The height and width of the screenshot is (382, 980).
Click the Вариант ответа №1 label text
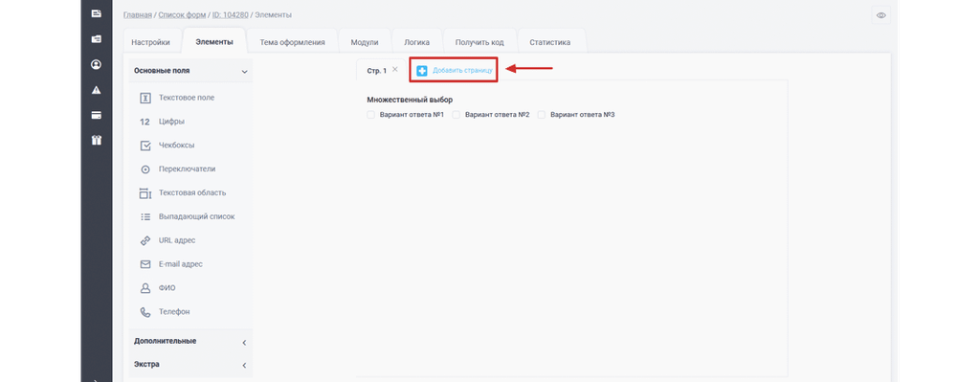[x=412, y=115]
